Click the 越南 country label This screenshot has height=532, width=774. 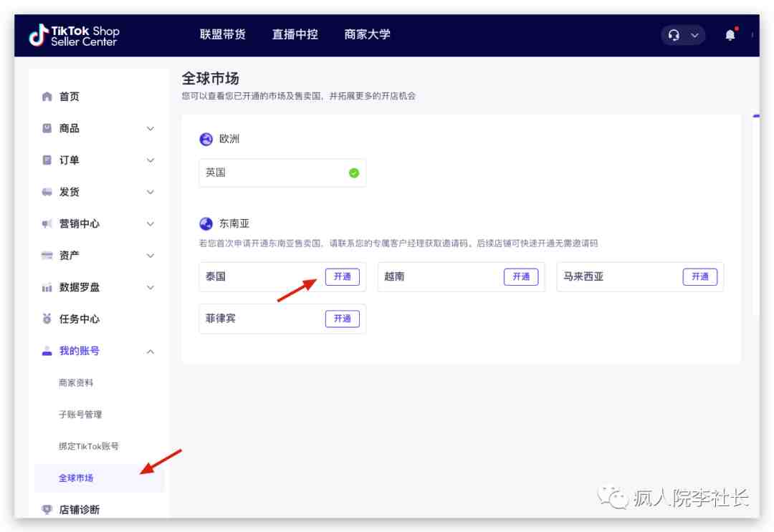pos(394,276)
